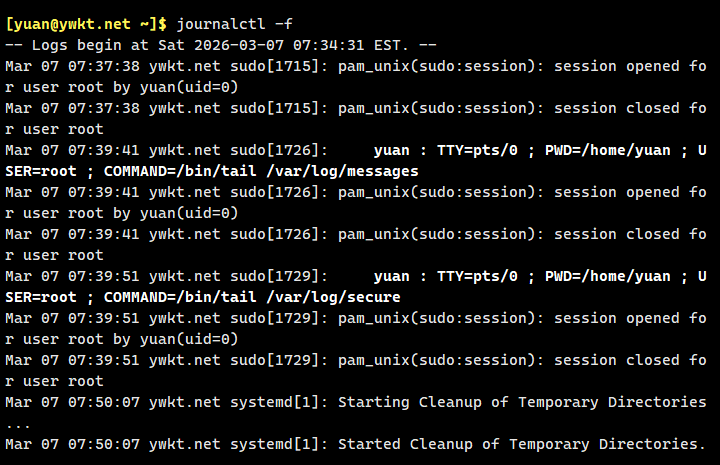Screen dimensions: 720x465
Task: Click the ellipsis line below 'Starting Cleanup'
Action: pyautogui.click(x=17, y=423)
